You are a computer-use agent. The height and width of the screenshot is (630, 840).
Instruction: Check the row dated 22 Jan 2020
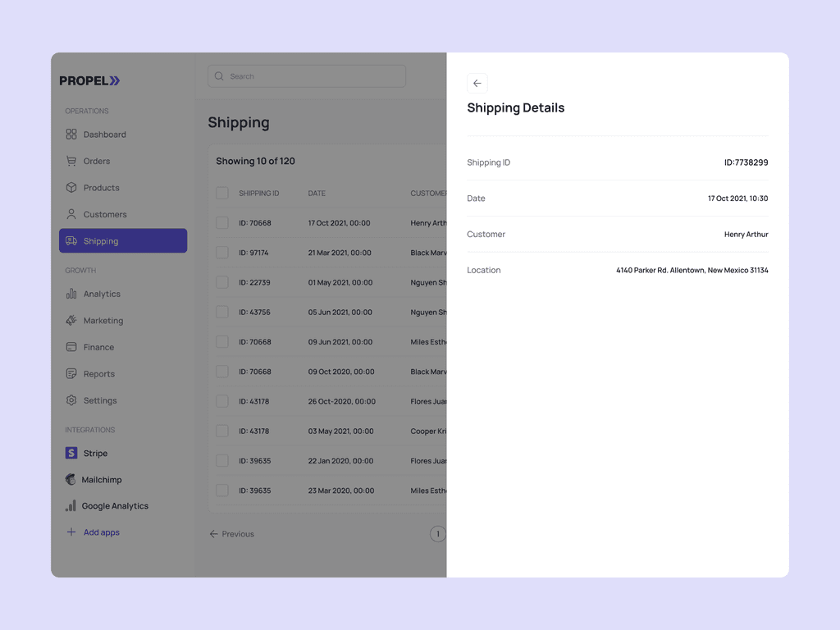[222, 461]
